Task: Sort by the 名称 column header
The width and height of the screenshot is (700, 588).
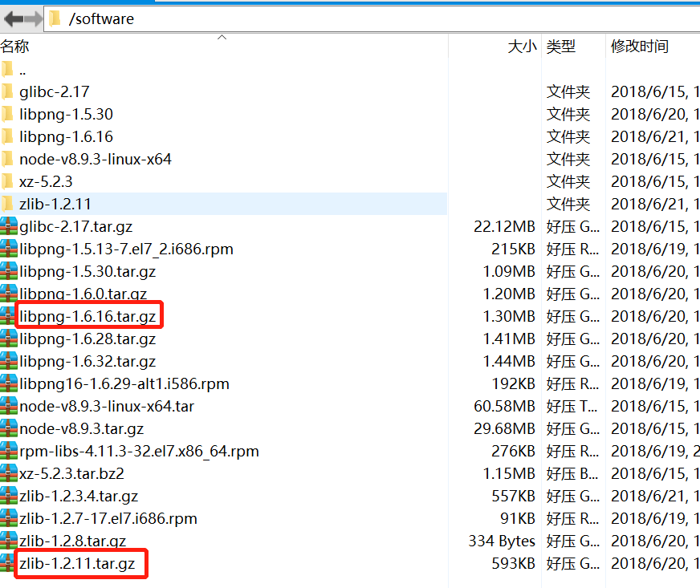Action: [14, 47]
